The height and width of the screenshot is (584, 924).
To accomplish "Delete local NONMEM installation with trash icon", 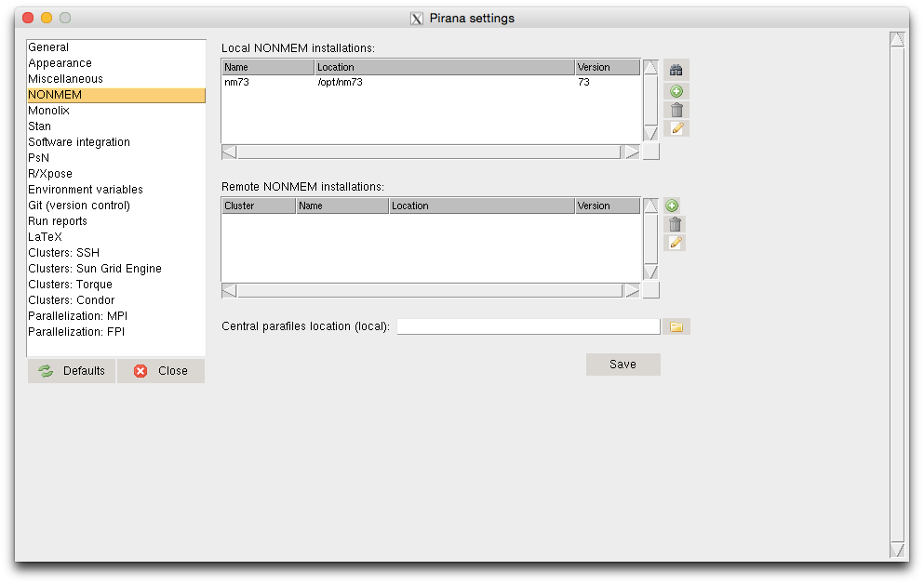I will pos(676,110).
